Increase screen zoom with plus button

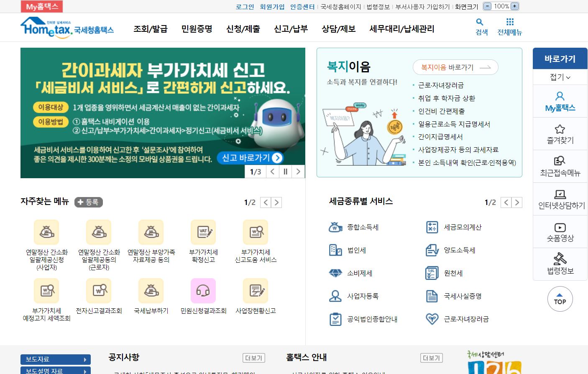coord(514,6)
